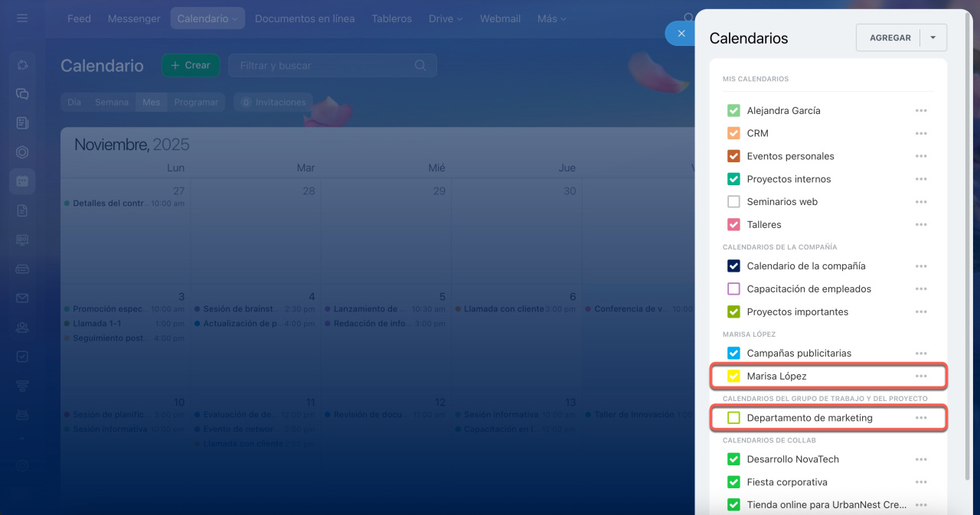Viewport: 980px width, 515px height.
Task: Uncheck the Talleres calendar checkbox
Action: (x=733, y=225)
